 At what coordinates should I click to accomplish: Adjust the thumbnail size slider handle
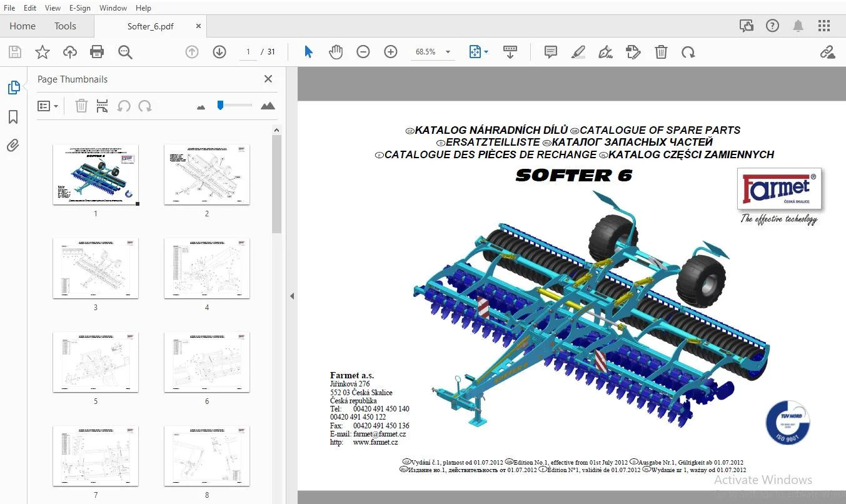pyautogui.click(x=220, y=105)
